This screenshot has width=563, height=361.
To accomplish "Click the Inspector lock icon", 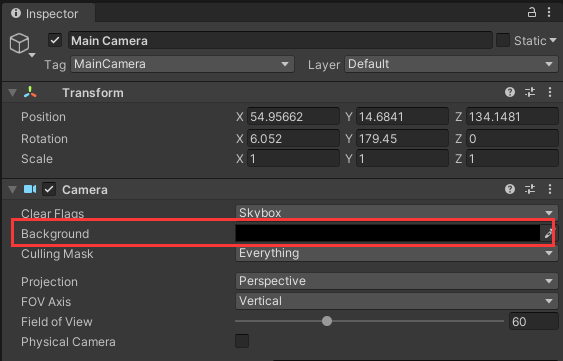I will 531,12.
